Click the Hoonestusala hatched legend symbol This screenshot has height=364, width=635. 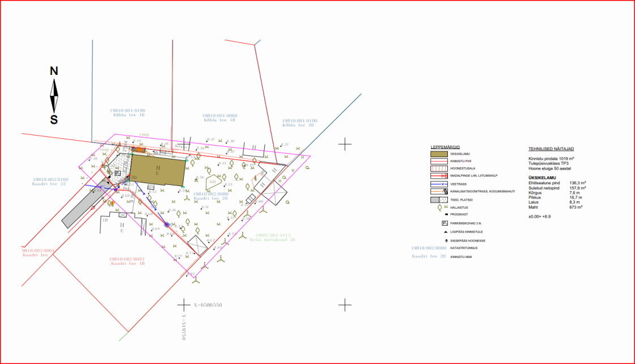pyautogui.click(x=440, y=168)
